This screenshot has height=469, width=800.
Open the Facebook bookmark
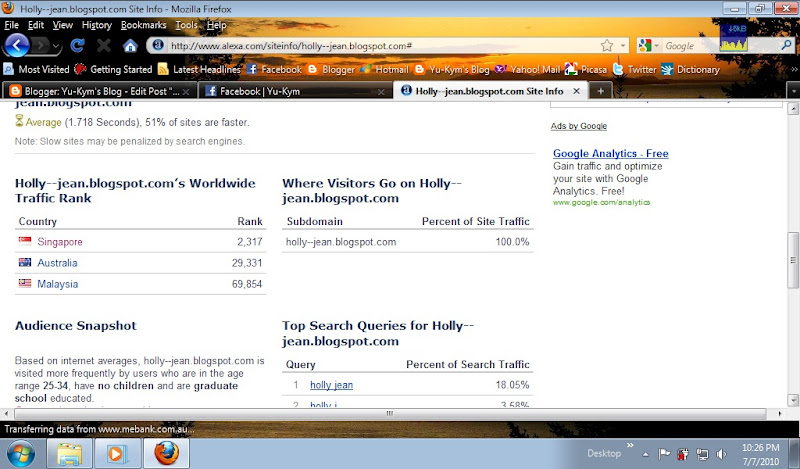pos(274,69)
